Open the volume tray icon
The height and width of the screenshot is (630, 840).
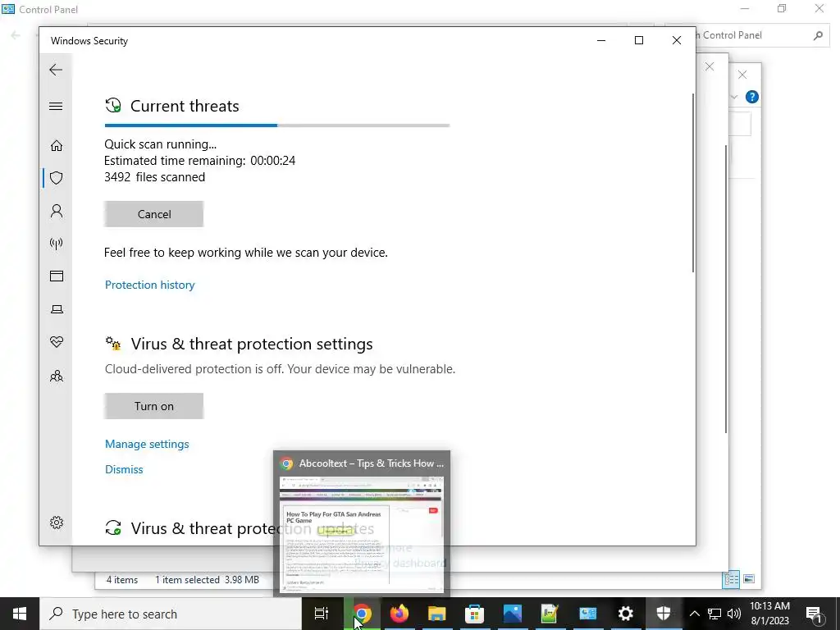pyautogui.click(x=734, y=614)
